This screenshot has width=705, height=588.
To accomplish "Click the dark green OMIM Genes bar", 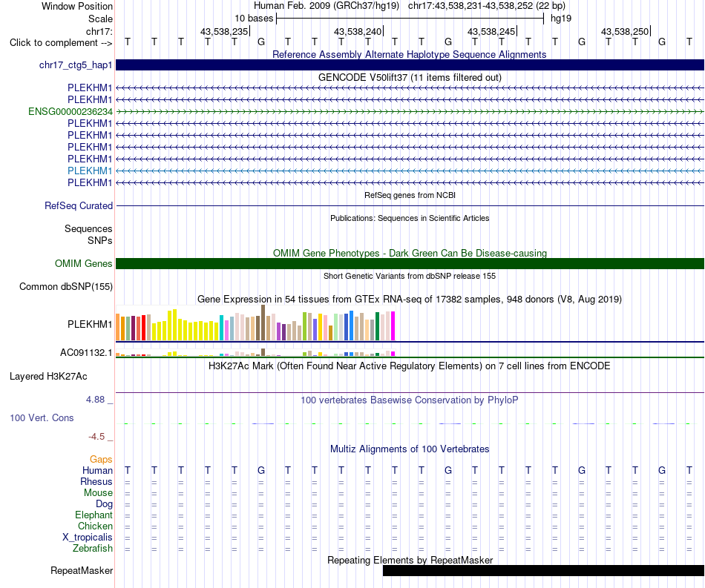I will 410,264.
